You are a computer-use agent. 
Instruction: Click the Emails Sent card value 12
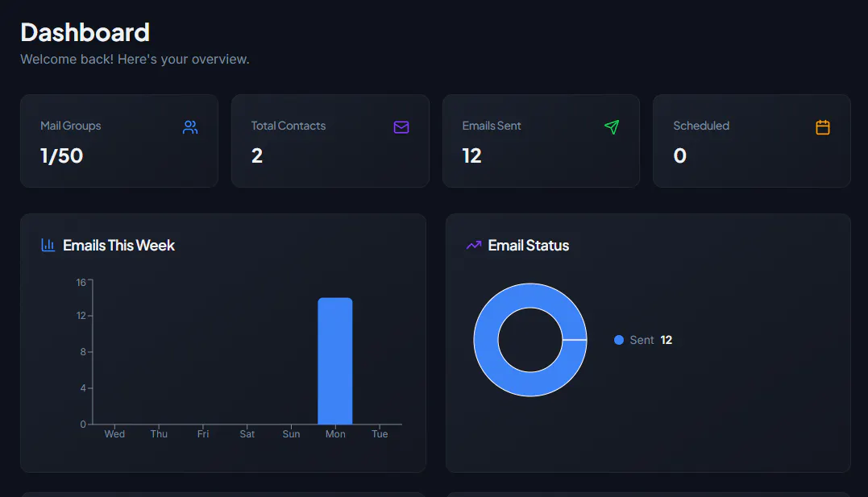471,155
